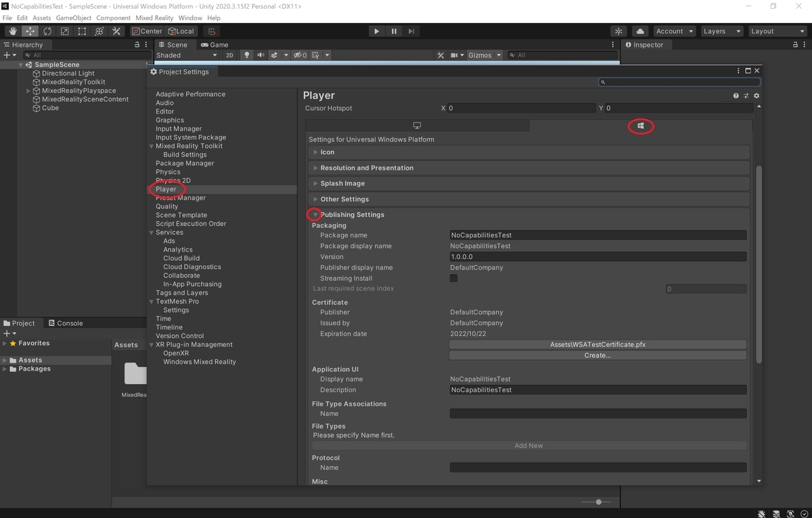
Task: Select the Rect tool
Action: 82,31
